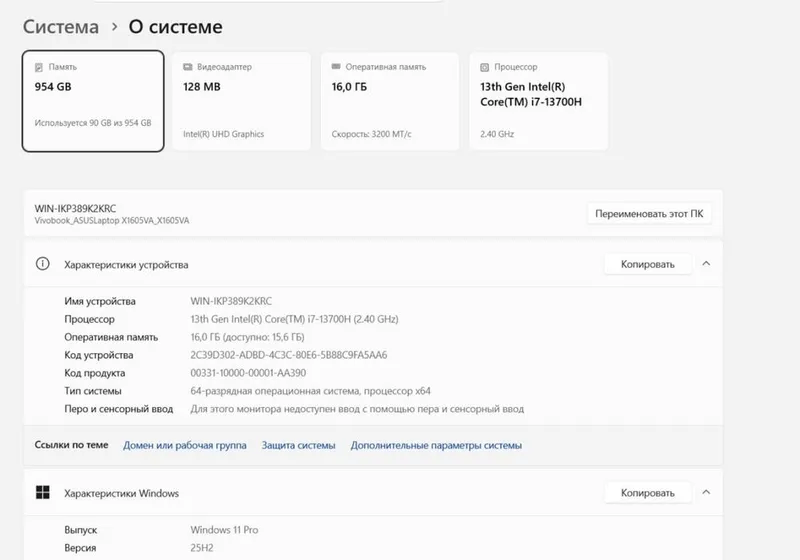Open Защита системы link
Screen dimensions: 800x560
(298, 445)
